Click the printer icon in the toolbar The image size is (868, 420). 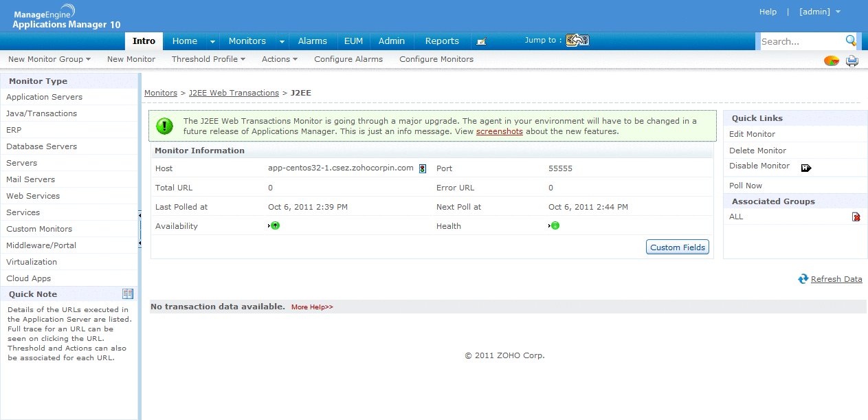(x=852, y=60)
